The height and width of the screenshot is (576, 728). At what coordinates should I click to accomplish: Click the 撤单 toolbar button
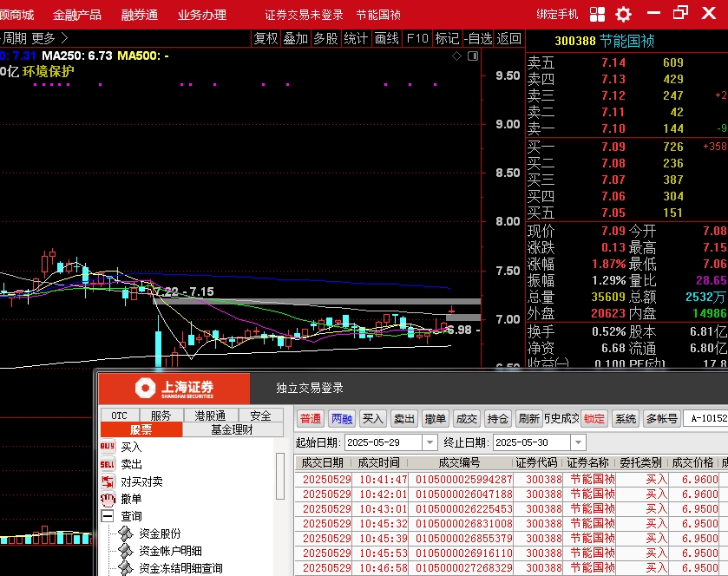(x=435, y=419)
